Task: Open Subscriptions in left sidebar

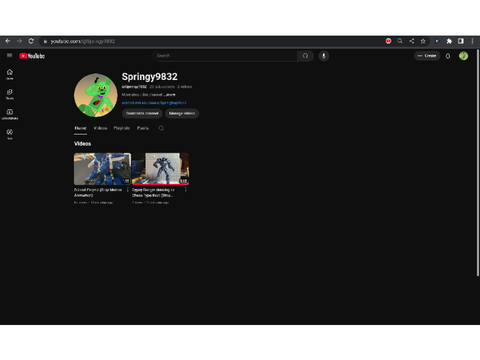Action: tap(10, 114)
